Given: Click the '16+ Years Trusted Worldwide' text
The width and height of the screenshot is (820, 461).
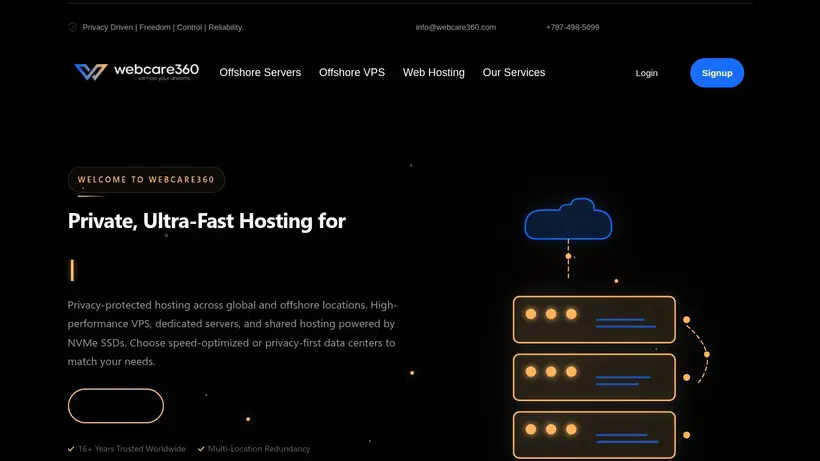Looking at the screenshot, I should [x=132, y=448].
